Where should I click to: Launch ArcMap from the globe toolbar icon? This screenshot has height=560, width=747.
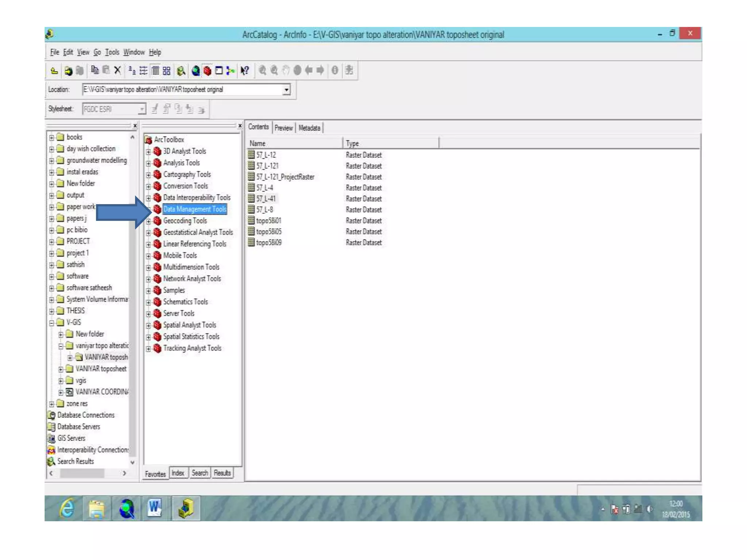(196, 70)
